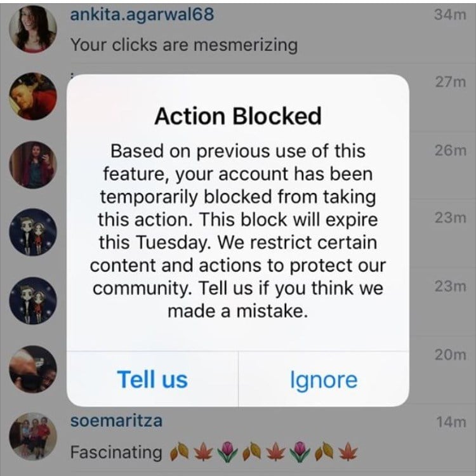The width and height of the screenshot is (476, 476).
Task: Select the 'Your clicks are mesmerizing' comment
Action: tap(184, 45)
